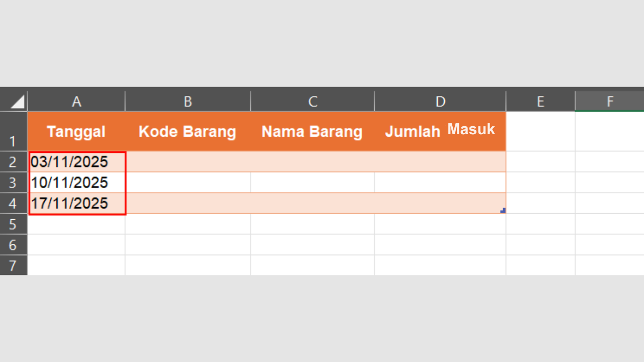Click the empty cell E2
Screen dimensions: 644x362
[x=540, y=161]
